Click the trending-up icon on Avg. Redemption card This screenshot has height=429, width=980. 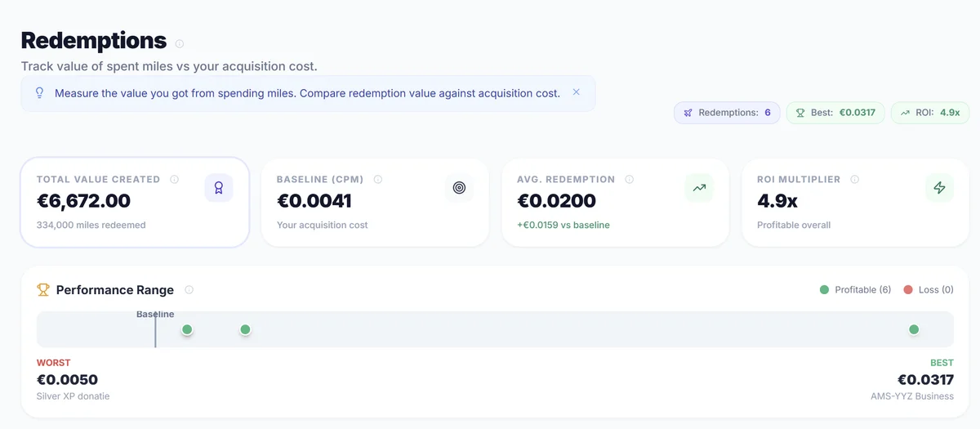point(699,188)
